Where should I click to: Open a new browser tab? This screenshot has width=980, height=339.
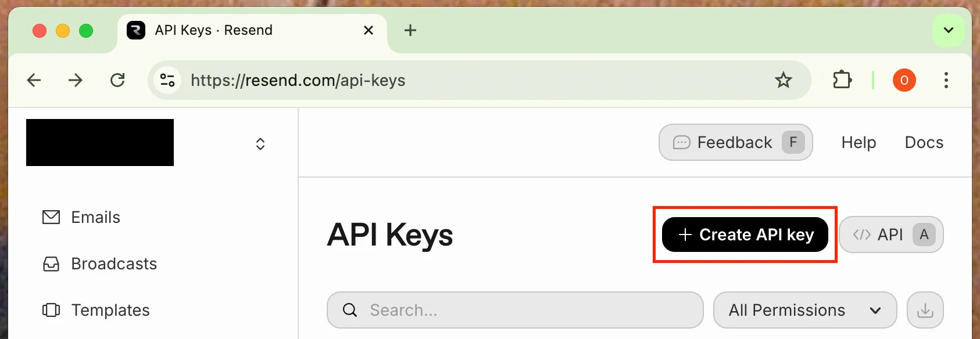point(410,30)
